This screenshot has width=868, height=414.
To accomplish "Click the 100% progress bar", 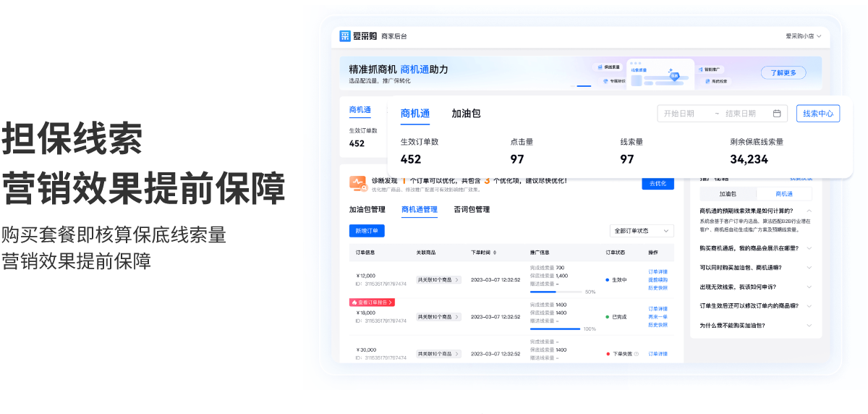I will [556, 329].
